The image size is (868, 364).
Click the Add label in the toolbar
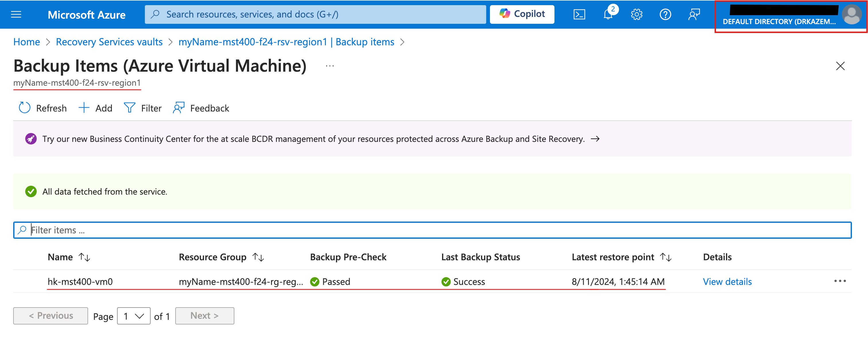pos(104,108)
